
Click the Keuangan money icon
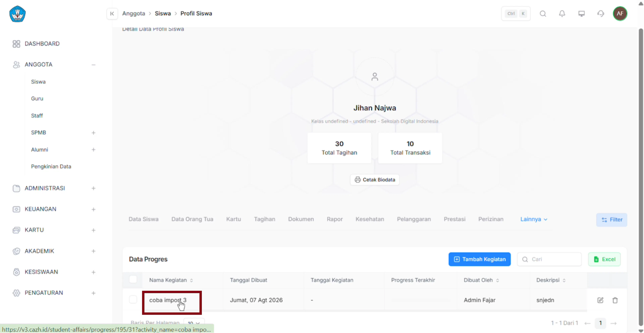[x=16, y=209]
